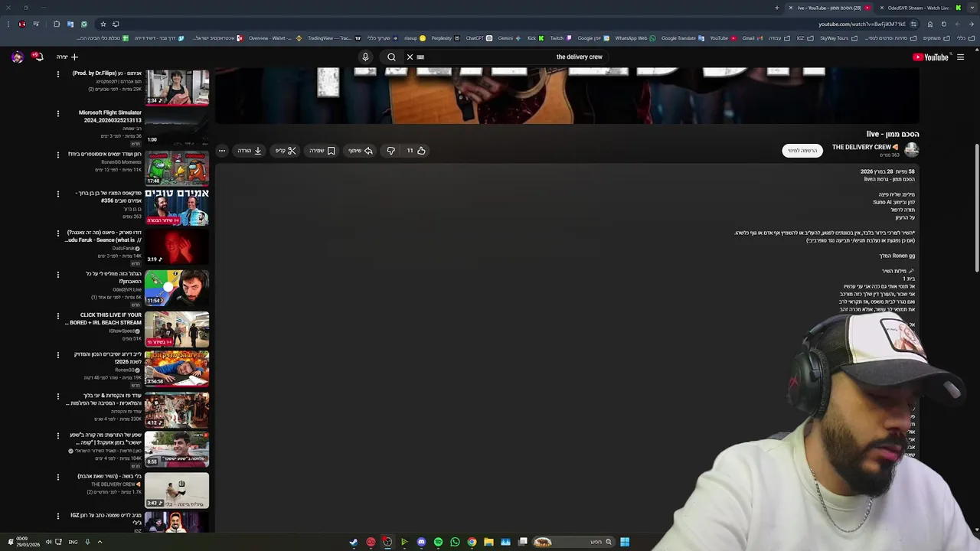Open options for the Dudu Faruk Seance video
Viewport: 980px width, 551px height.
click(57, 233)
